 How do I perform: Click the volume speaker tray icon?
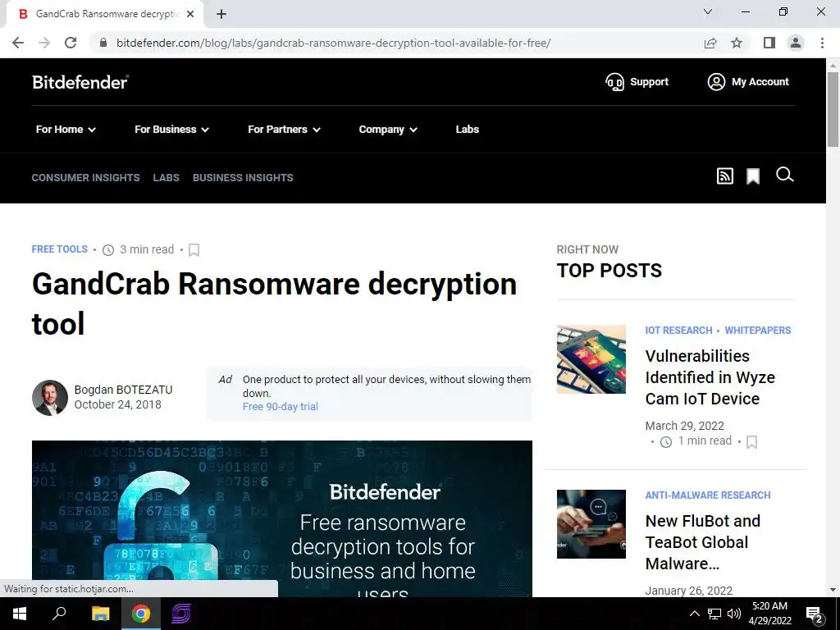point(734,614)
